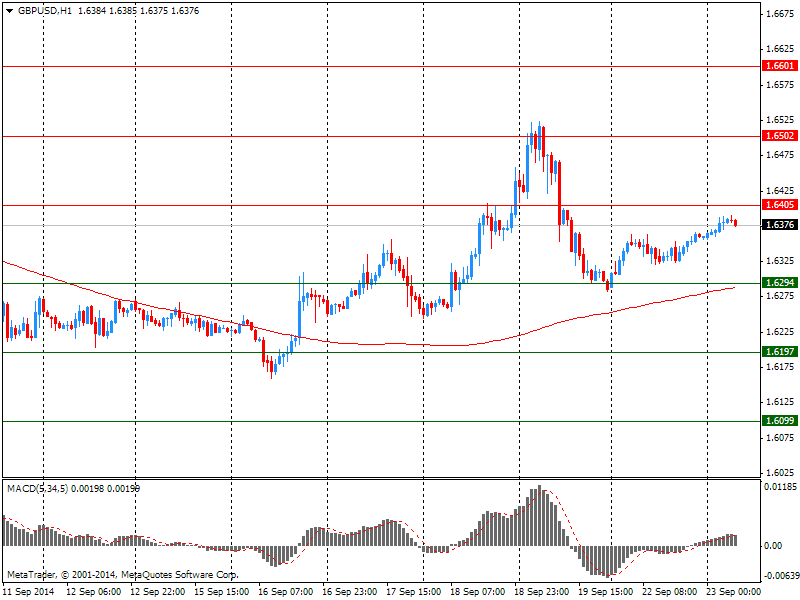800x600 pixels.
Task: Click the GBPUSD,H1 symbol title text
Action: (x=45, y=11)
